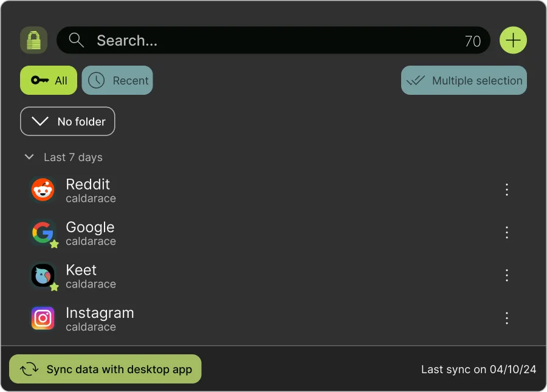Open the three-dot menu for the Instagram entry
Viewport: 547px width, 392px height.
(507, 318)
